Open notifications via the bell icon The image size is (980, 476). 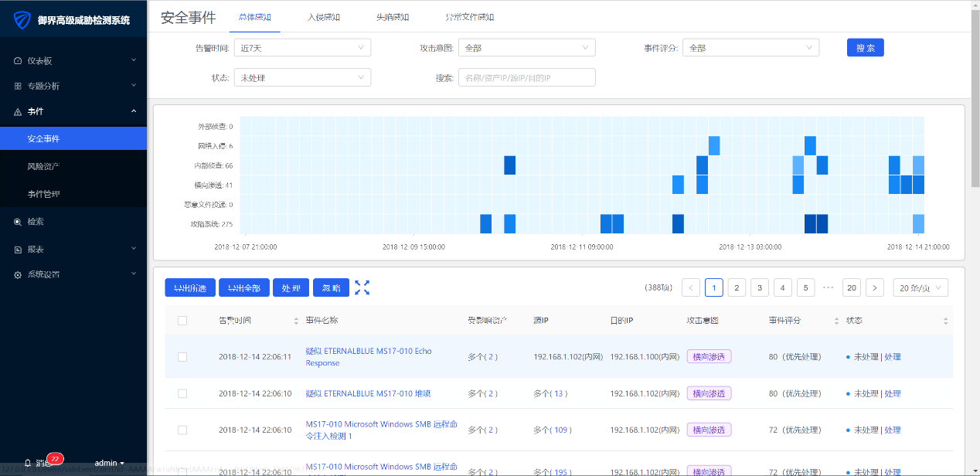pos(28,463)
